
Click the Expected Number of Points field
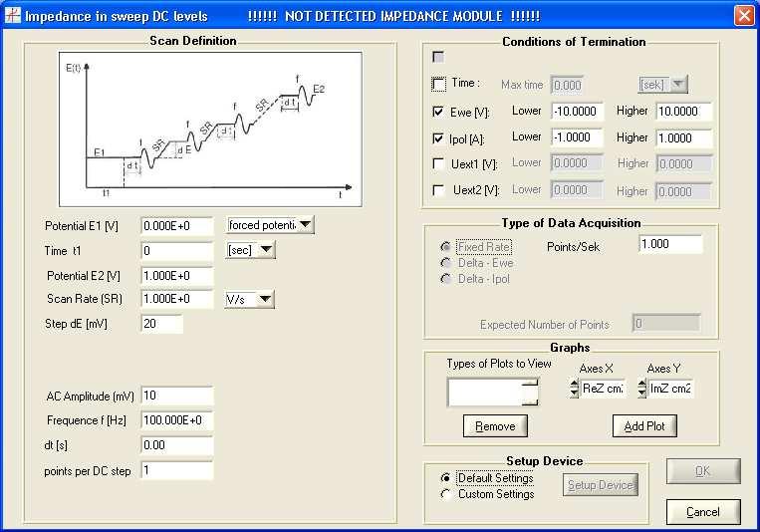pyautogui.click(x=666, y=323)
